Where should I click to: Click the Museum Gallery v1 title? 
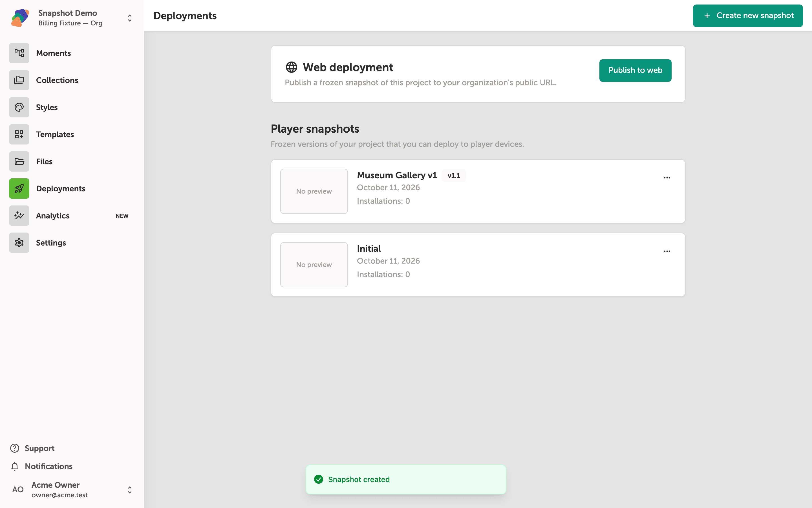click(397, 175)
